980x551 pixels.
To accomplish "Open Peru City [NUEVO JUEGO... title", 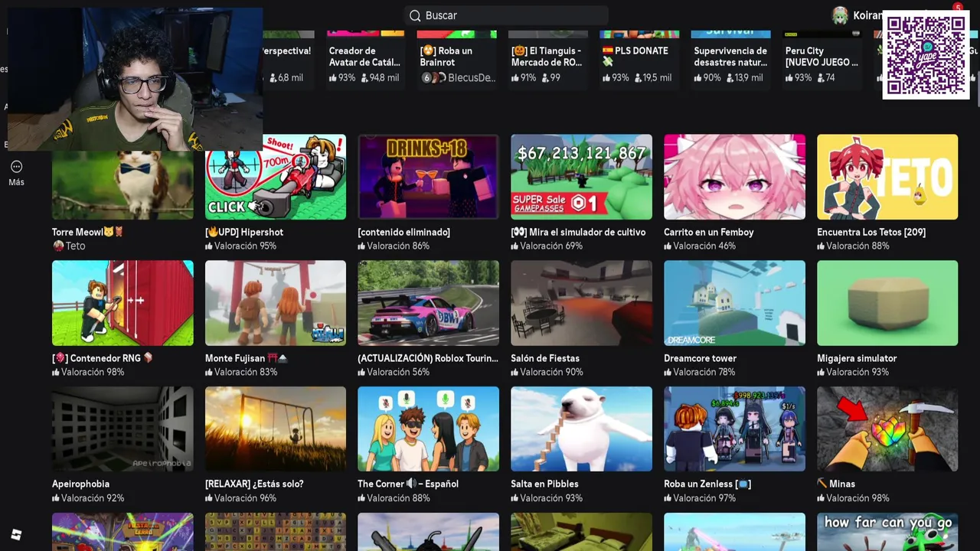I will pos(822,56).
